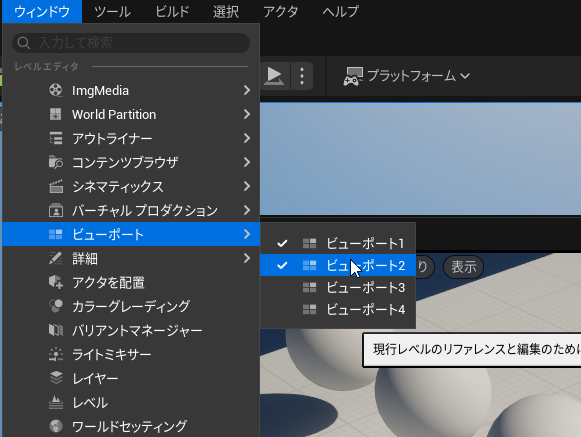Select レイヤー menu entry
This screenshot has width=581, height=437.
click(x=131, y=378)
